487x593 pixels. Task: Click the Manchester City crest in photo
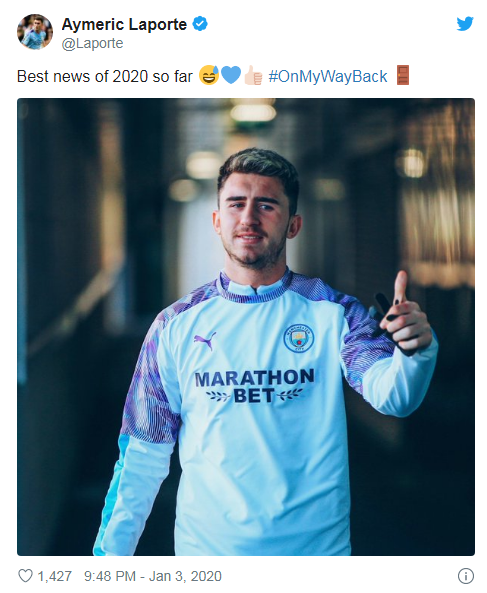[298, 338]
